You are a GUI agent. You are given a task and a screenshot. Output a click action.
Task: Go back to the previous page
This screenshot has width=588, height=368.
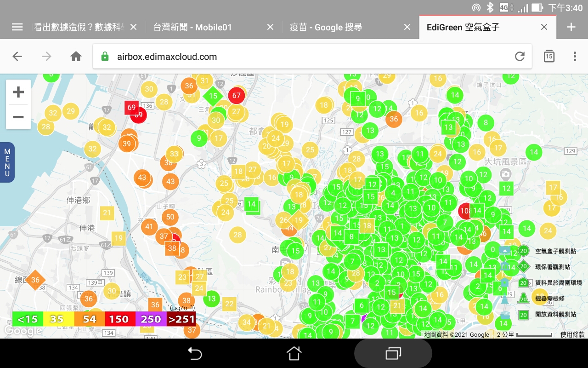pos(17,57)
